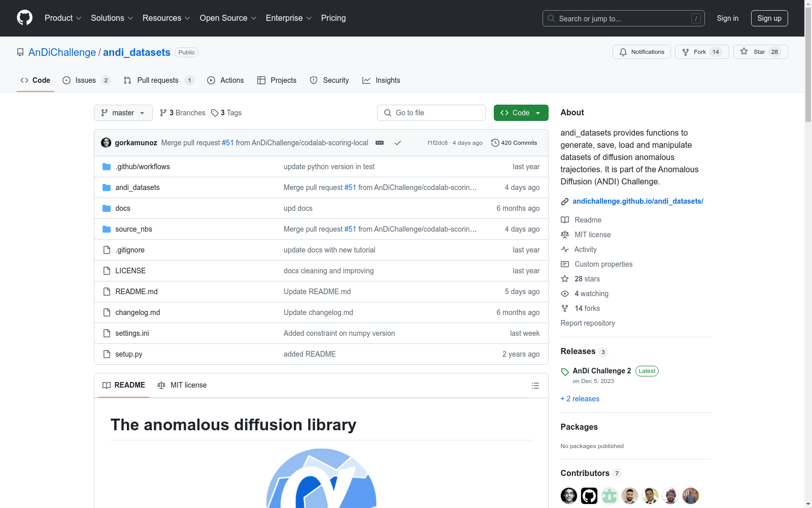
Task: Switch to the Security tab
Action: pos(329,80)
